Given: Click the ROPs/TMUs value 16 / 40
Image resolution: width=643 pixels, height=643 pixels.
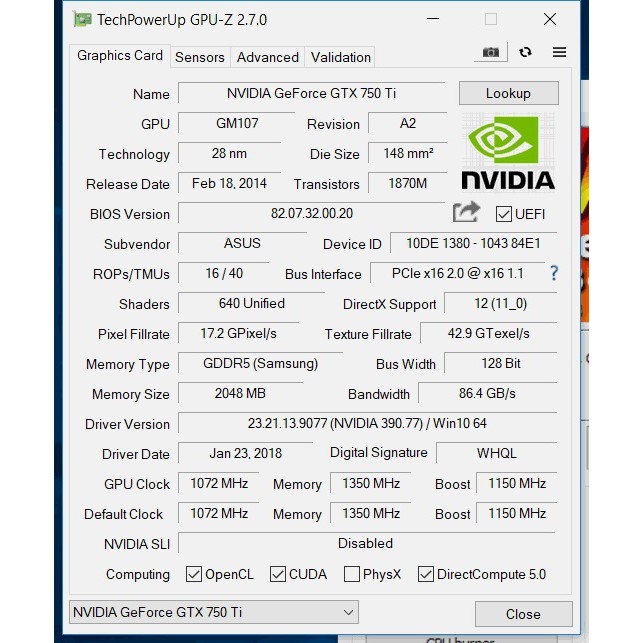Looking at the screenshot, I should (224, 273).
